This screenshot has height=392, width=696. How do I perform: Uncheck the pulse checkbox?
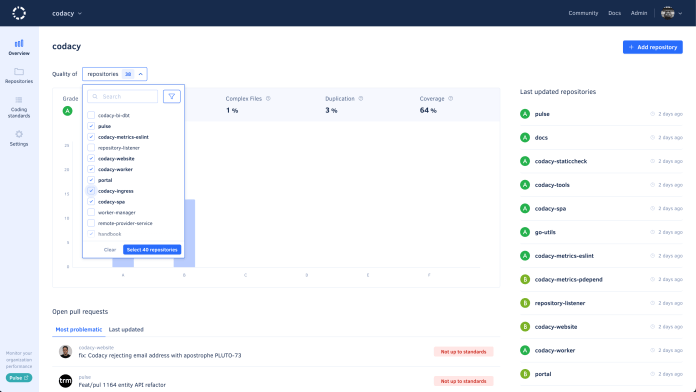pyautogui.click(x=91, y=126)
